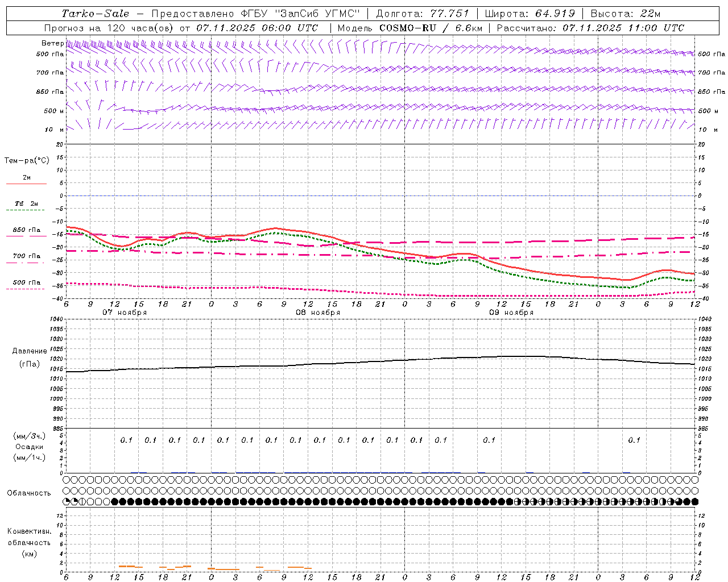Click the '(мм/1ч.)' precipitation unit label
Image resolution: width=728 pixels, height=582 pixels.
[29, 458]
